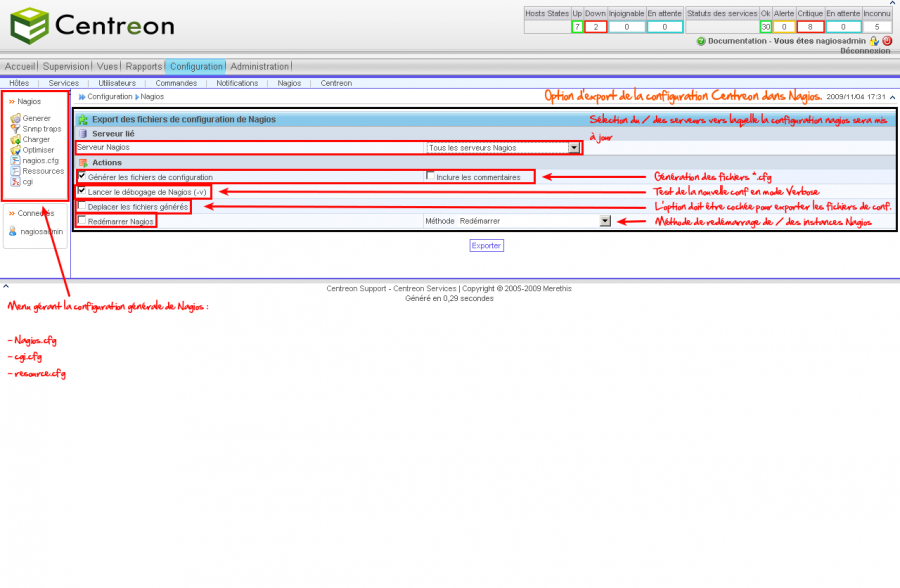Open the Administration tab

point(259,67)
